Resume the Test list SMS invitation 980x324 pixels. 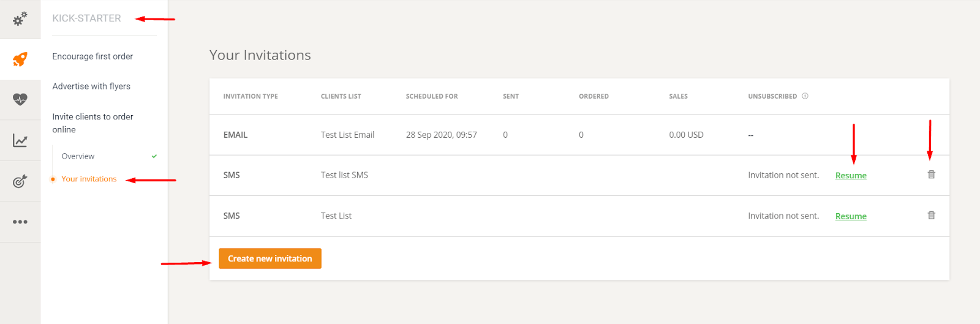[851, 175]
